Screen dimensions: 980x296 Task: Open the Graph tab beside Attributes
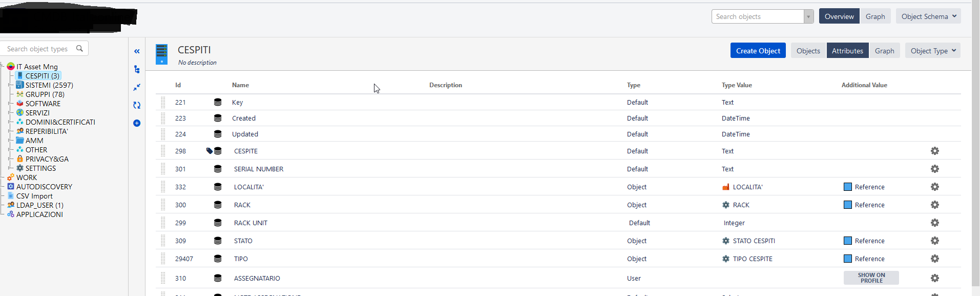(884, 51)
